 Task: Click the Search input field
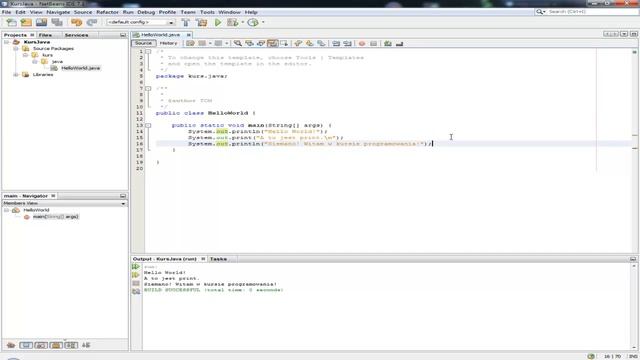(x=592, y=12)
